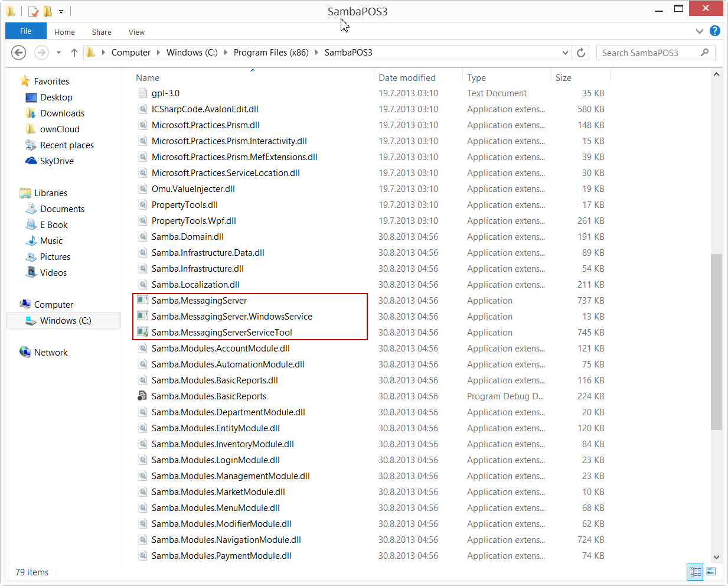Switch to details view in status bar
This screenshot has width=728, height=586.
(695, 571)
